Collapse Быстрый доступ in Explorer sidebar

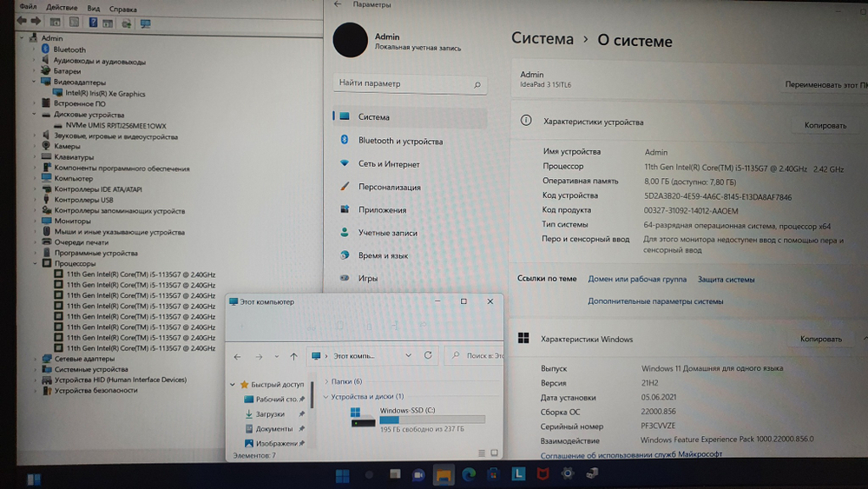[x=233, y=384]
